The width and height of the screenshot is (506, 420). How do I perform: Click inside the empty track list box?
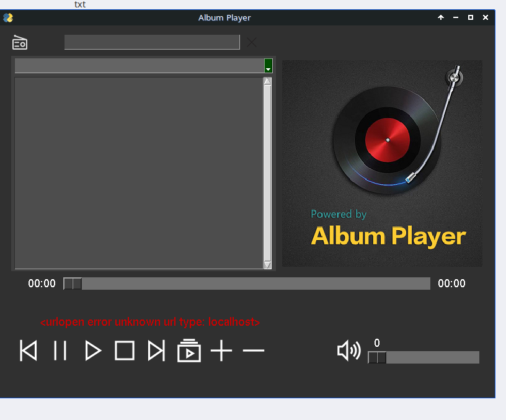click(139, 172)
